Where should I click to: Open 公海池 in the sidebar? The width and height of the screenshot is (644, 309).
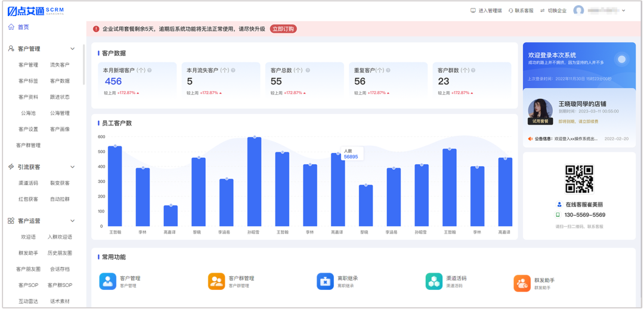point(29,113)
